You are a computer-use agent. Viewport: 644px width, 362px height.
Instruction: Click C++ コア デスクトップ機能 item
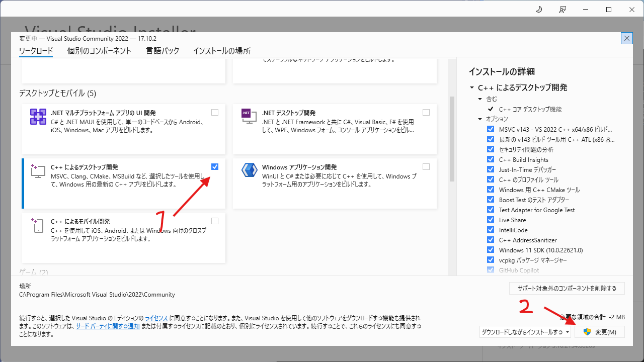(x=530, y=109)
